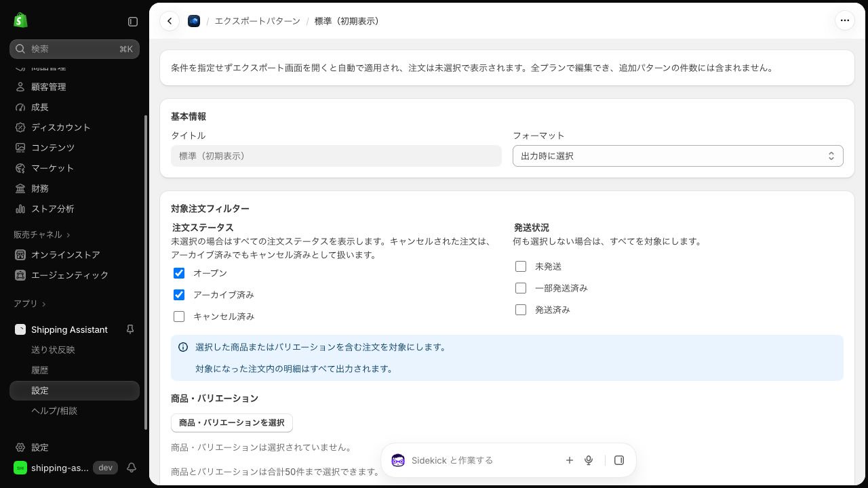
Task: Activate the Sidekick microphone
Action: click(x=589, y=460)
